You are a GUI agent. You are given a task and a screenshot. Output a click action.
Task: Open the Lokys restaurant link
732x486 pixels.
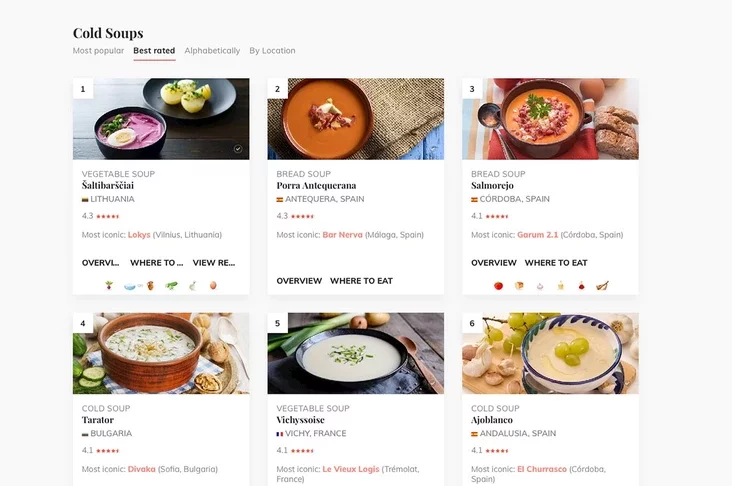(x=139, y=235)
